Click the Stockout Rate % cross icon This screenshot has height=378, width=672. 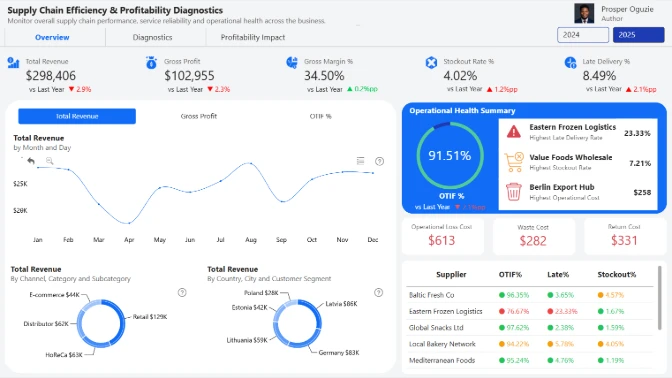[431, 63]
